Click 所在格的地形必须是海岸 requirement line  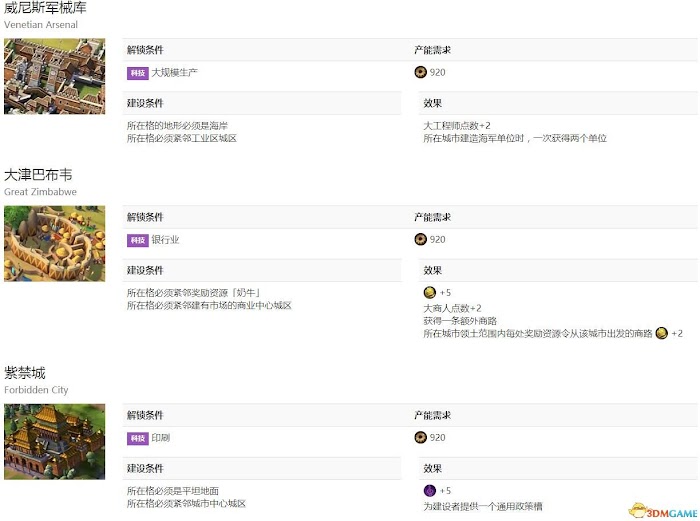(177, 125)
